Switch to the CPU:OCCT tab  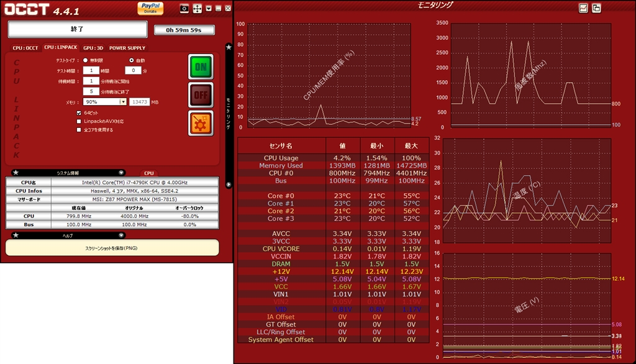point(25,48)
